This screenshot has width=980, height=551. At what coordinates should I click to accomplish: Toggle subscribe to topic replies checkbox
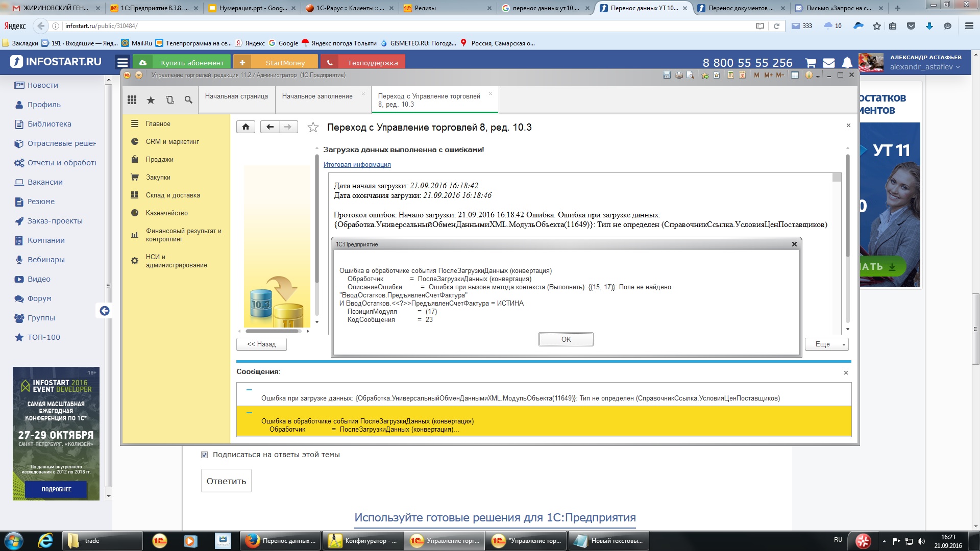pyautogui.click(x=205, y=455)
